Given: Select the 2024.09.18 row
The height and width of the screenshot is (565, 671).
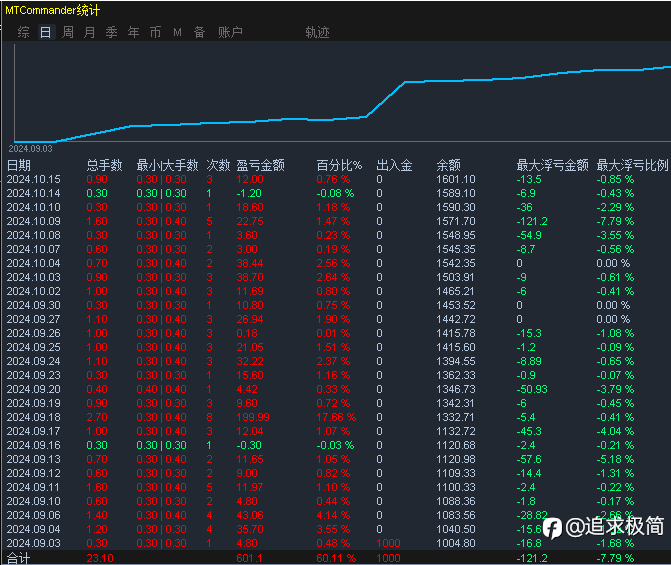Looking at the screenshot, I should pyautogui.click(x=338, y=417).
